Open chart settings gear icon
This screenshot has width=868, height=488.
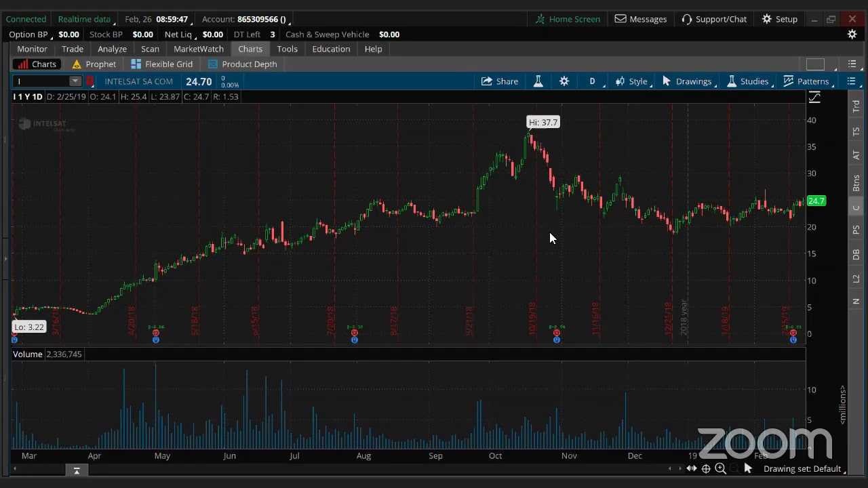coord(564,81)
